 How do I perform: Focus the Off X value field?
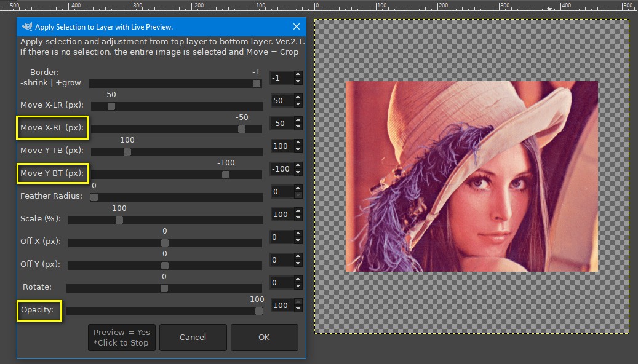pyautogui.click(x=282, y=237)
